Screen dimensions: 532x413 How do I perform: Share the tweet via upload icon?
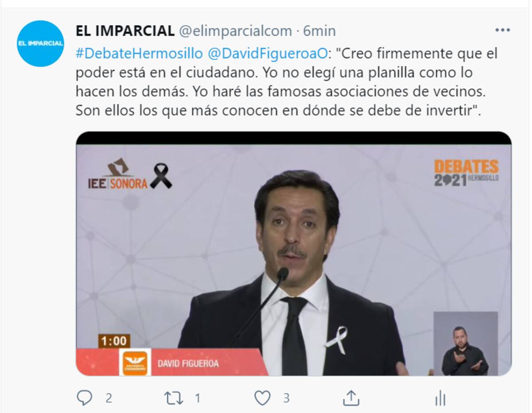click(351, 397)
